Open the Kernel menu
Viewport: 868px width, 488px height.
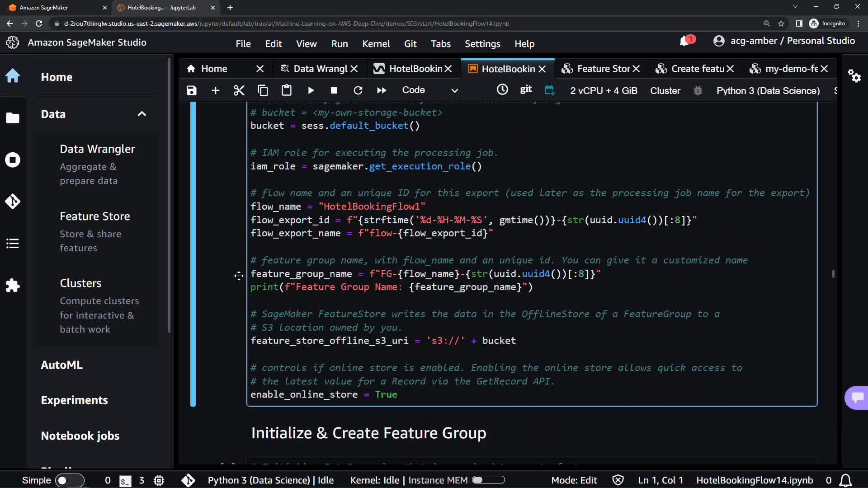[376, 44]
